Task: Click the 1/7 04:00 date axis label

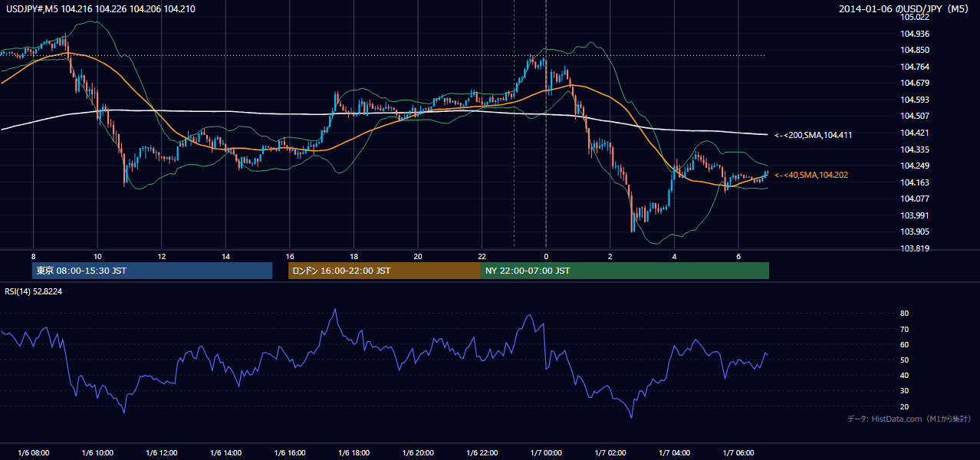Action: pyautogui.click(x=674, y=453)
